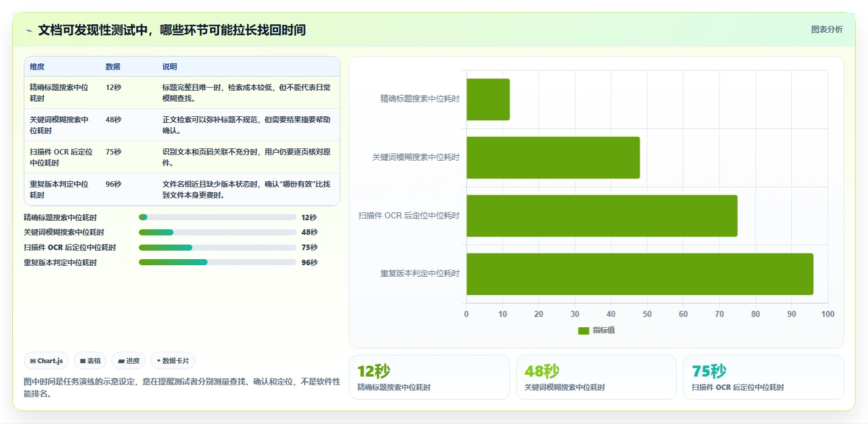Click table cell 扫描件 OCR 后定位中位耗时

click(61, 158)
